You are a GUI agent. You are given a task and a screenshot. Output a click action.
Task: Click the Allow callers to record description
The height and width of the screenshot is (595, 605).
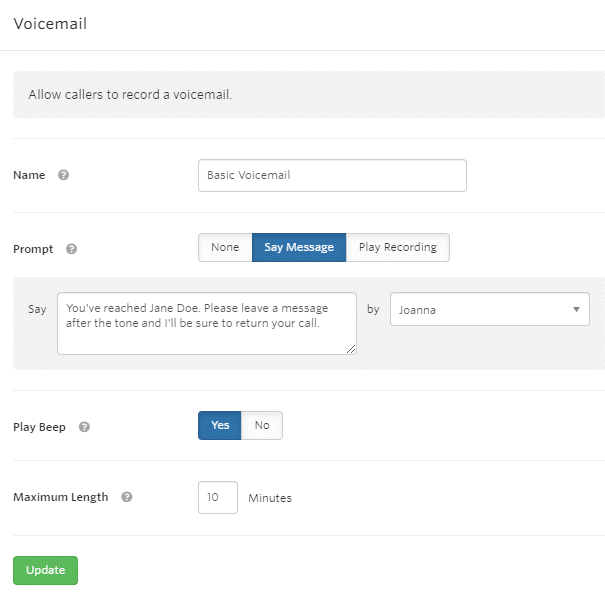coord(130,95)
